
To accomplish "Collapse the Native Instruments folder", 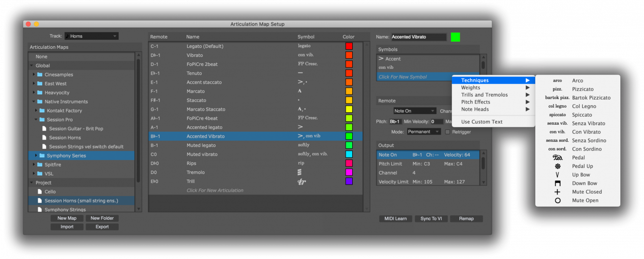I will click(34, 102).
